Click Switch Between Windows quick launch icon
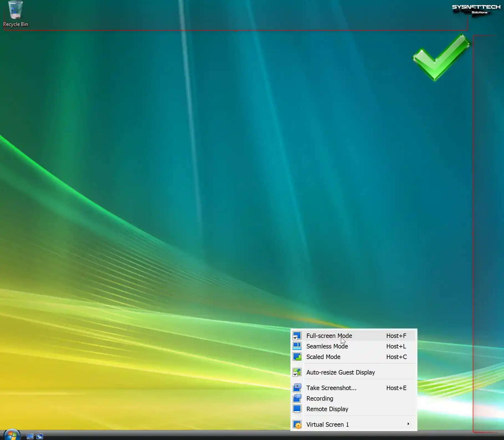Viewport: 504px width, 440px height. click(40, 437)
